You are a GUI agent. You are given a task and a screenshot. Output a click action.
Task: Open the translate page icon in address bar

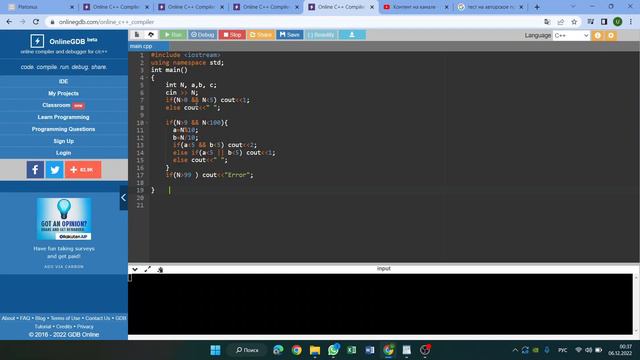pos(547,22)
